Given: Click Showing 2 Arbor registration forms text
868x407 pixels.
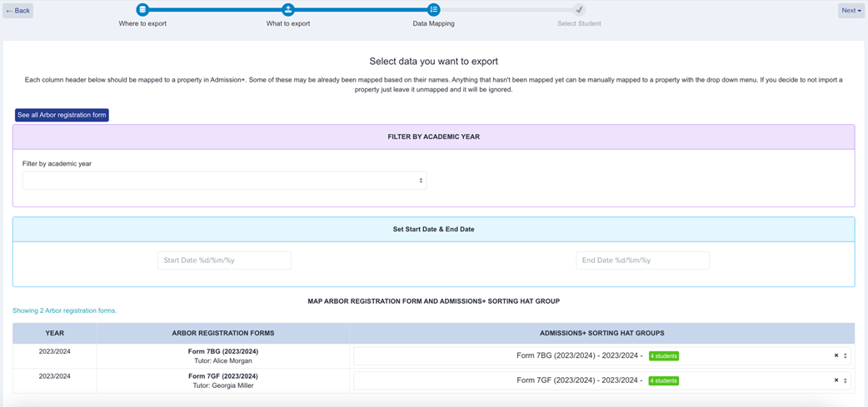Looking at the screenshot, I should click(x=65, y=310).
